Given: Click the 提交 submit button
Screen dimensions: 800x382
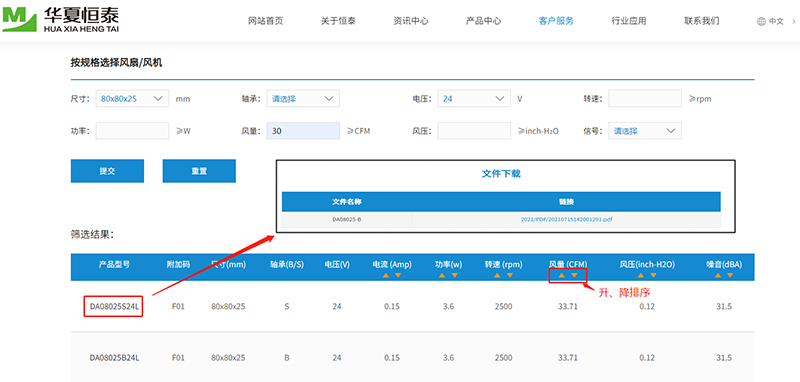Looking at the screenshot, I should [x=107, y=171].
